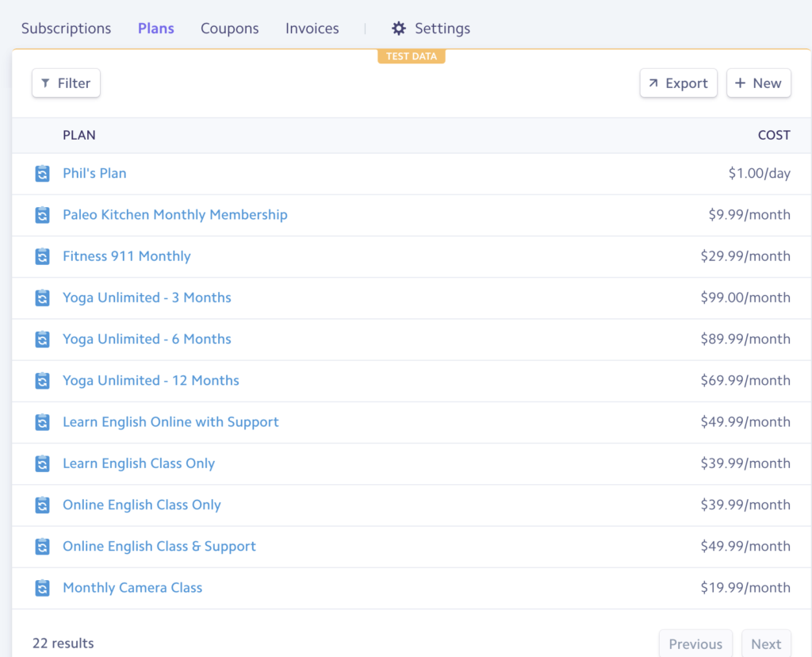Click the plan icon beside Online English Class & Support
Screen dimensions: 812x657
[43, 546]
